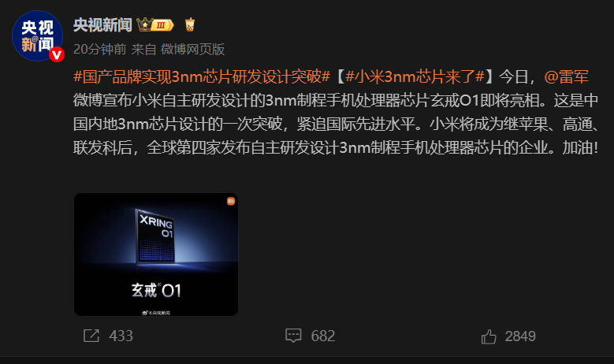Open hashtag #国产品牌实现3nm芯片研发设计突破#
The width and height of the screenshot is (614, 364).
pos(202,76)
